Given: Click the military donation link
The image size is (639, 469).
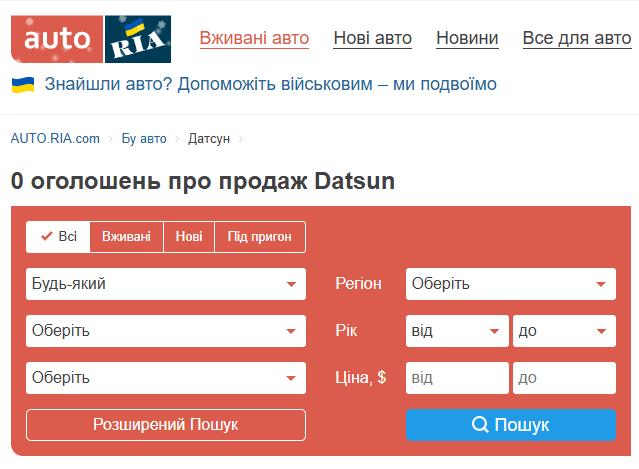Looking at the screenshot, I should coord(270,84).
